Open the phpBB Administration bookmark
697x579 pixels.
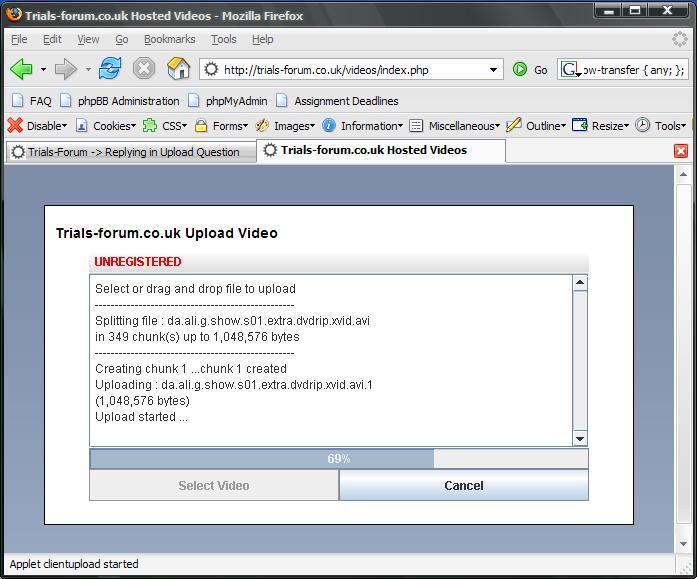(x=120, y=101)
